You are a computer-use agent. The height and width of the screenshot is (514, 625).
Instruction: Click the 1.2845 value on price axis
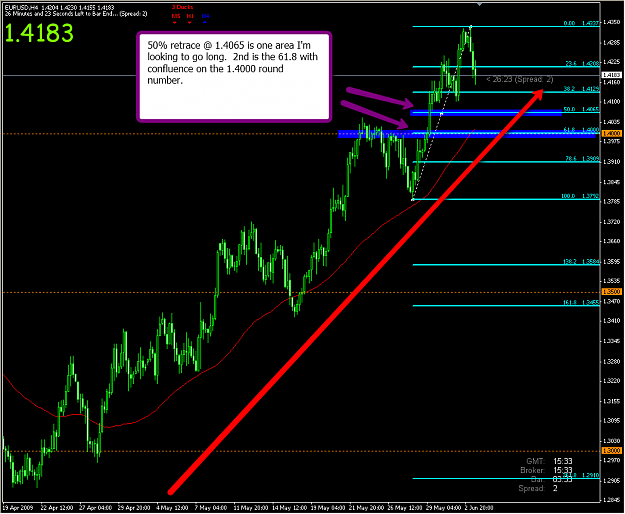coord(612,500)
